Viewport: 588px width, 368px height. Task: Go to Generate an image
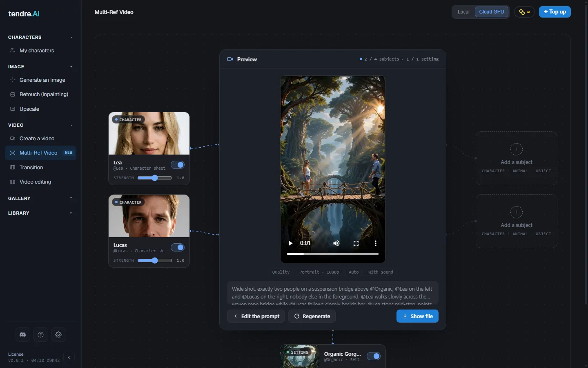coord(40,80)
